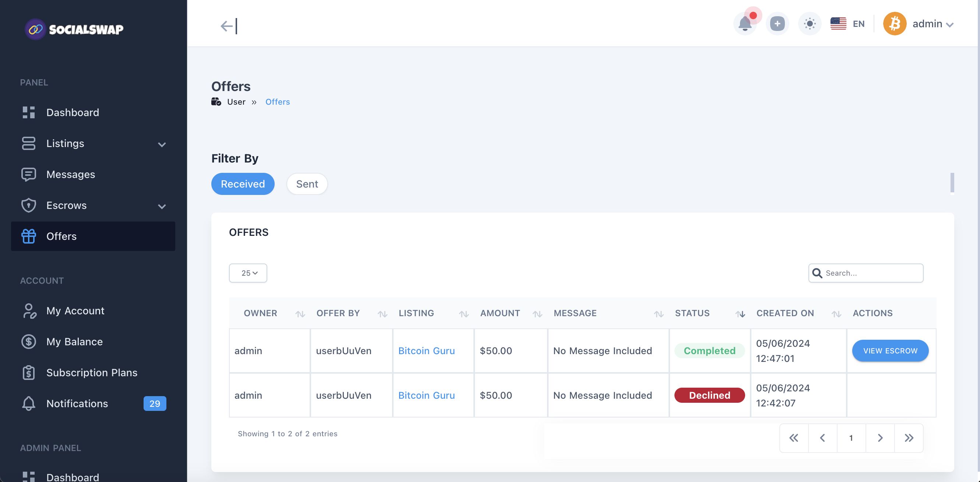Screen dimensions: 980x482
Task: Open the My Account menu item
Action: (93, 311)
